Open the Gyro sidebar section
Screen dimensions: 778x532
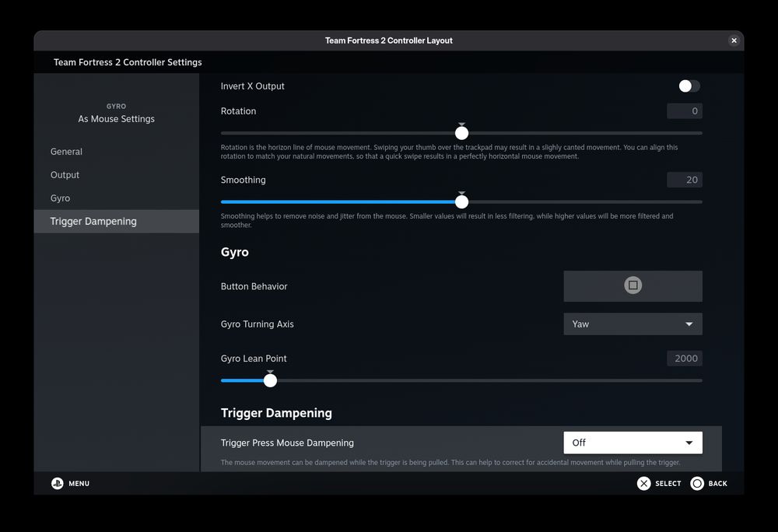61,198
